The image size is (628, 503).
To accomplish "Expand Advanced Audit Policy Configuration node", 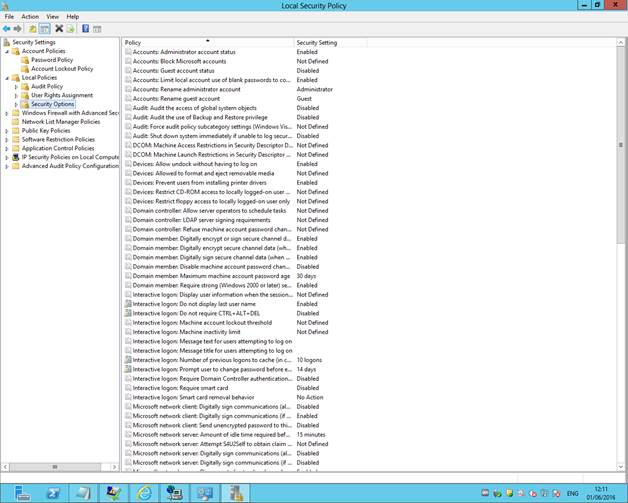I will pos(6,166).
